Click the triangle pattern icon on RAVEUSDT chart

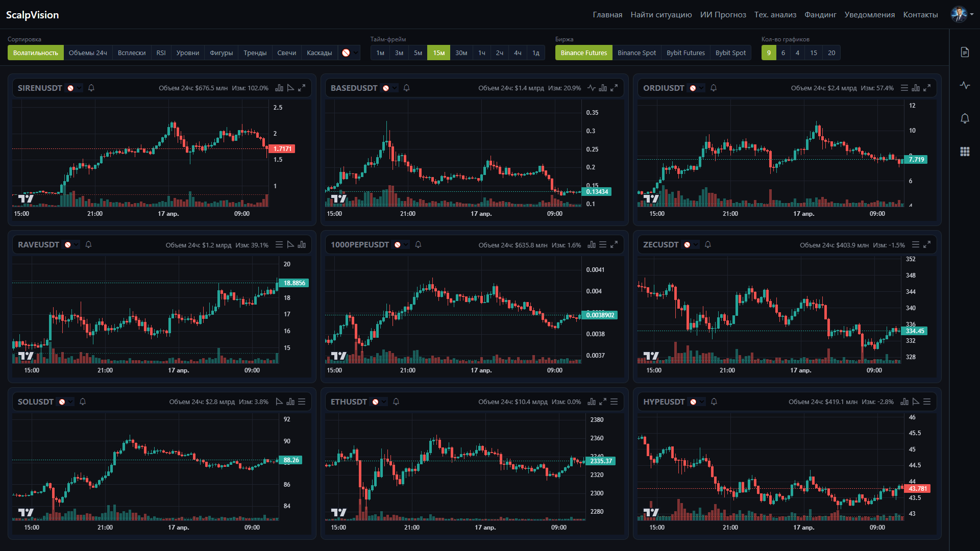pyautogui.click(x=290, y=245)
